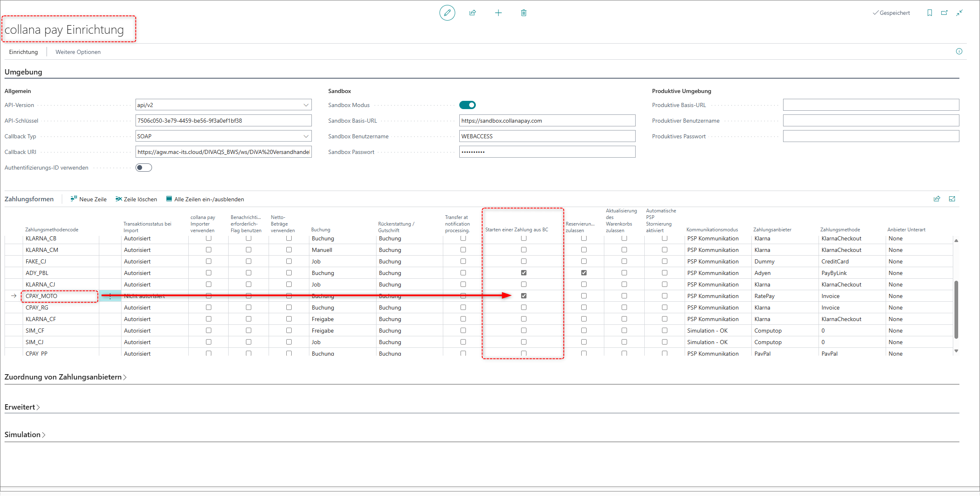Viewport: 980px width, 496px height.
Task: Click Zeile löschen
Action: click(136, 199)
